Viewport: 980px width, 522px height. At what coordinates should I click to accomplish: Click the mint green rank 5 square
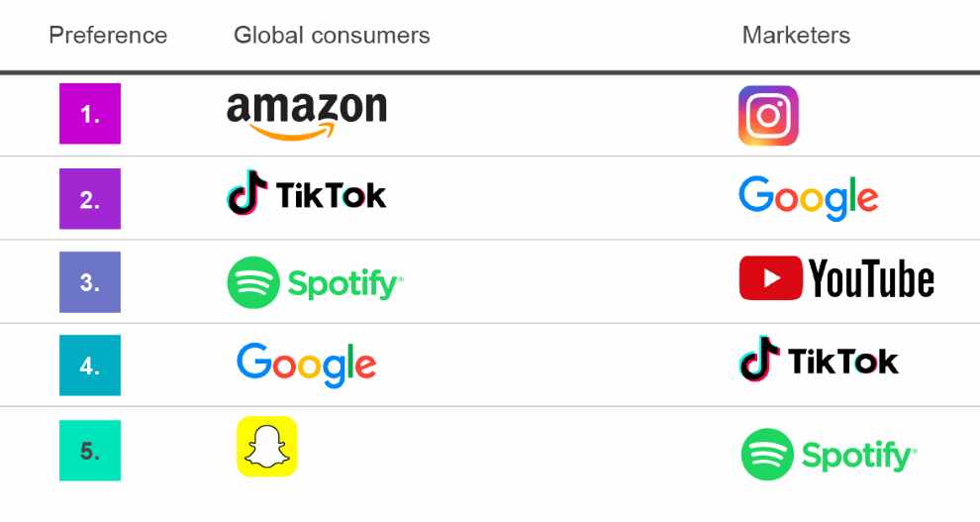pyautogui.click(x=90, y=450)
